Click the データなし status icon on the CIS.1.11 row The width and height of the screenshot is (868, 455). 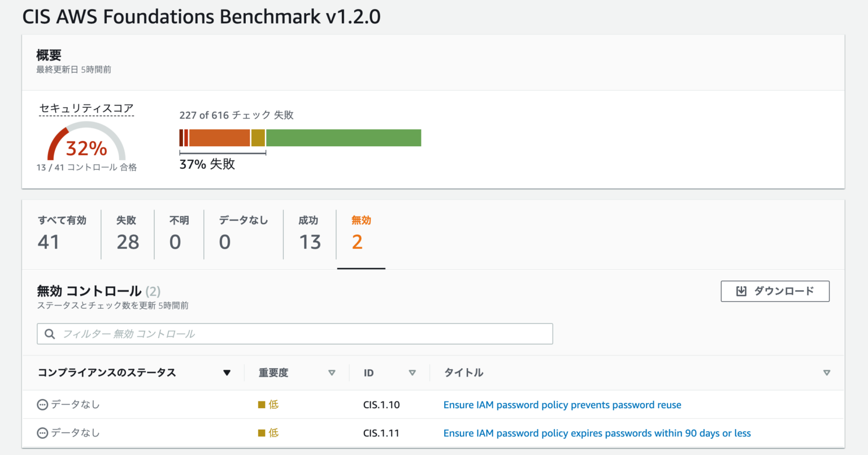tap(41, 432)
